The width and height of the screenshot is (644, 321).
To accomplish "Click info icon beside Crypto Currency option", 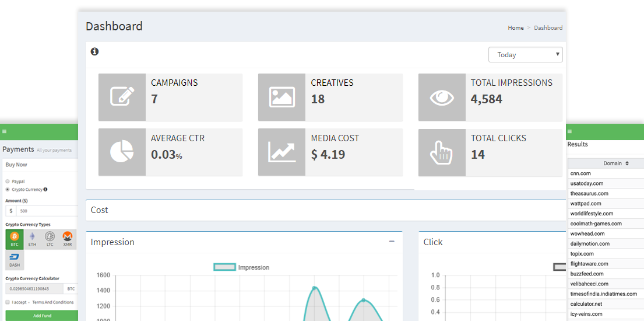I will [x=45, y=189].
